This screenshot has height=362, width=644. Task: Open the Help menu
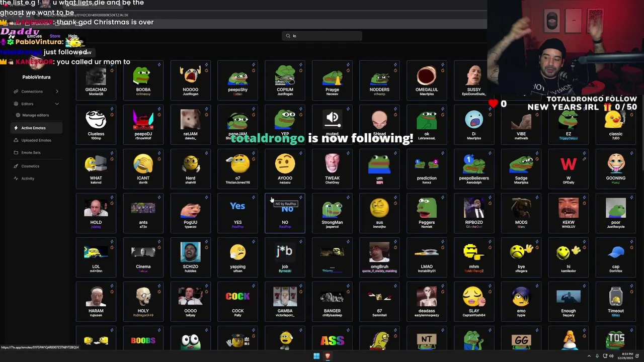pyautogui.click(x=73, y=36)
